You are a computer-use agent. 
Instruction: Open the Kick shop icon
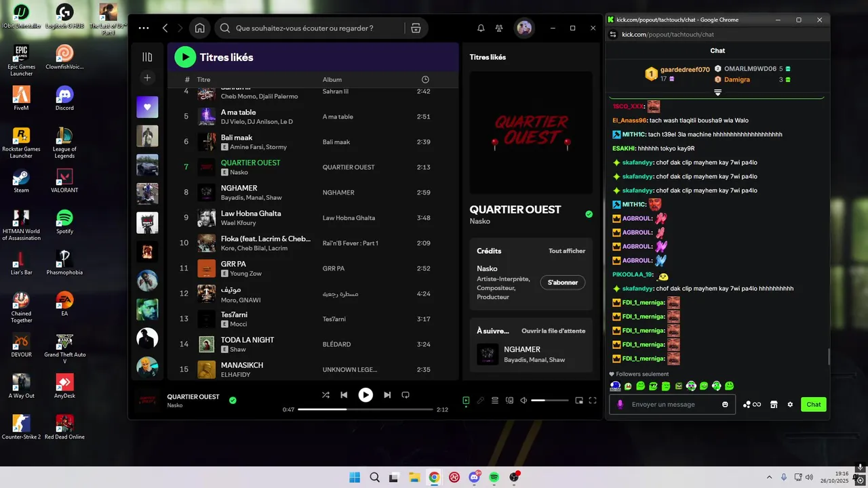[x=774, y=405]
